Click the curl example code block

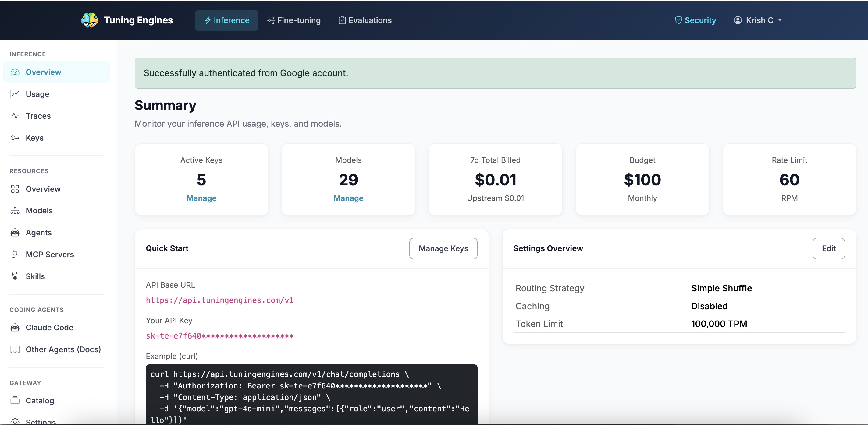point(312,394)
